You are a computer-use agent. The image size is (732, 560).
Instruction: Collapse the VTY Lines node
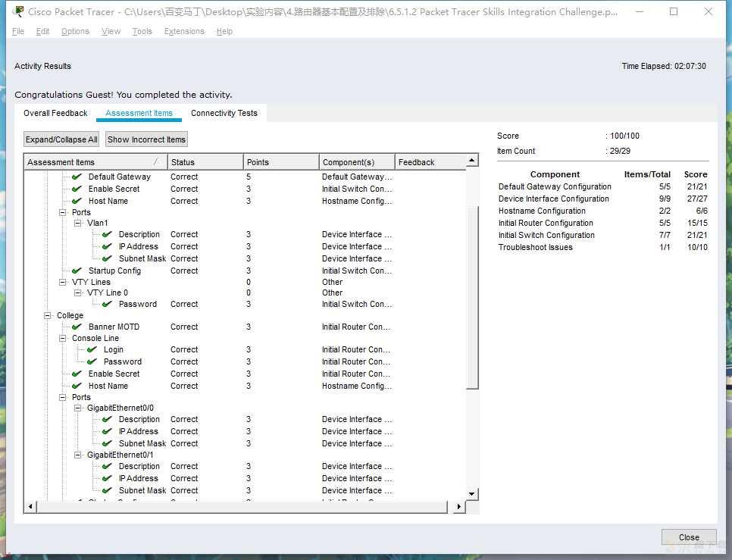tap(63, 282)
